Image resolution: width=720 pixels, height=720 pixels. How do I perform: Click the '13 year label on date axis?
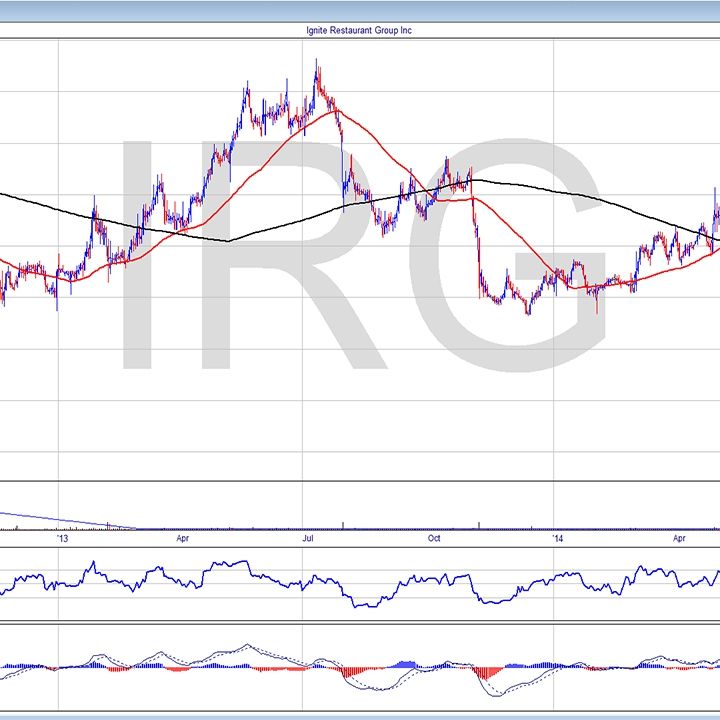pyautogui.click(x=62, y=539)
